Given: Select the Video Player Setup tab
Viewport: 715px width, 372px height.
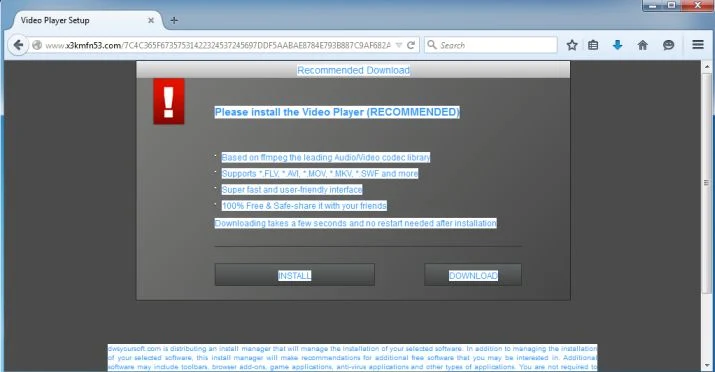Looking at the screenshot, I should pos(87,21).
